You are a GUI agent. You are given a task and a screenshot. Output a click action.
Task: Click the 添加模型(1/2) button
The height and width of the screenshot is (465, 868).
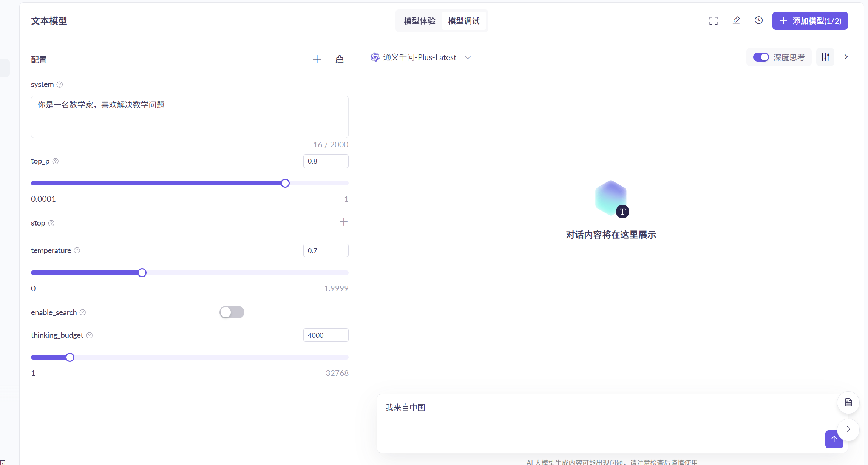(x=810, y=21)
